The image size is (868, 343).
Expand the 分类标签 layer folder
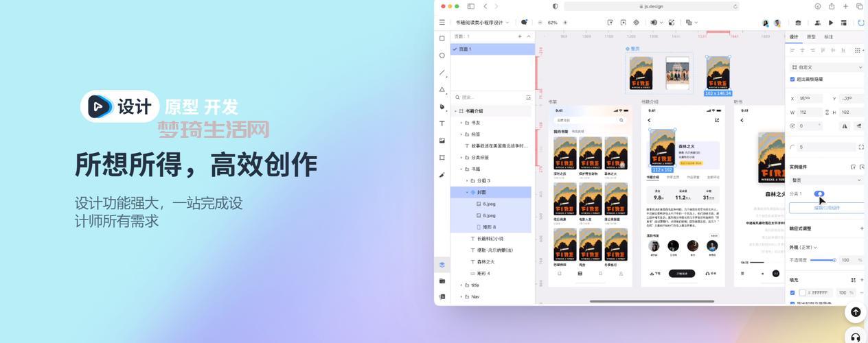[461, 157]
